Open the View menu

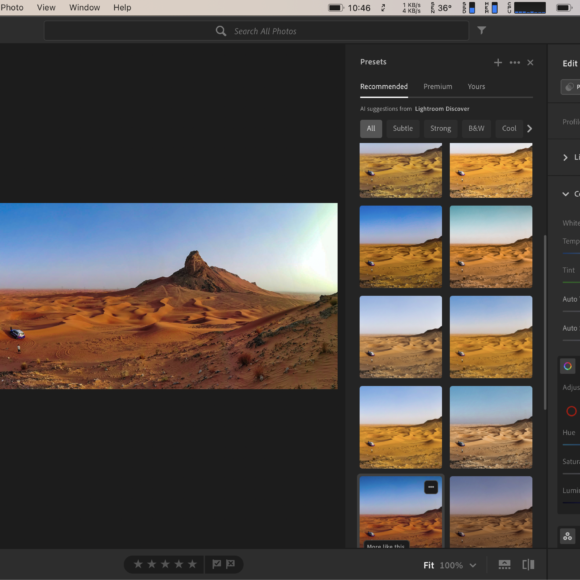pyautogui.click(x=46, y=7)
